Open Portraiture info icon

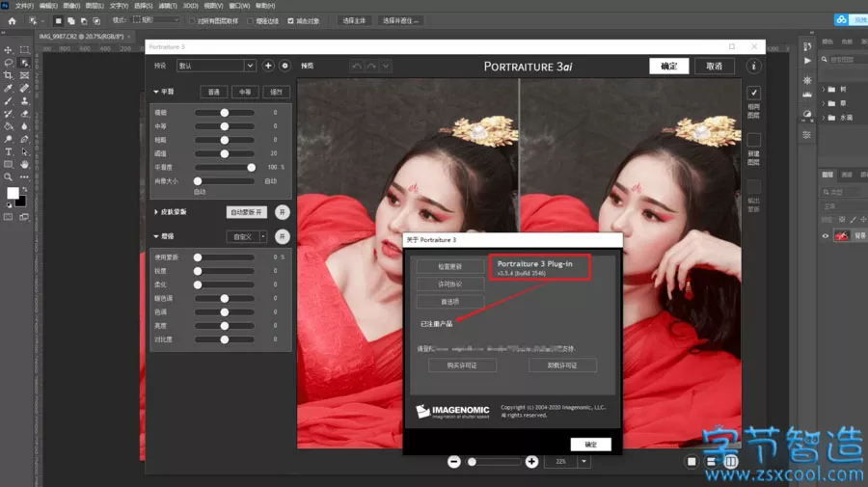(753, 66)
